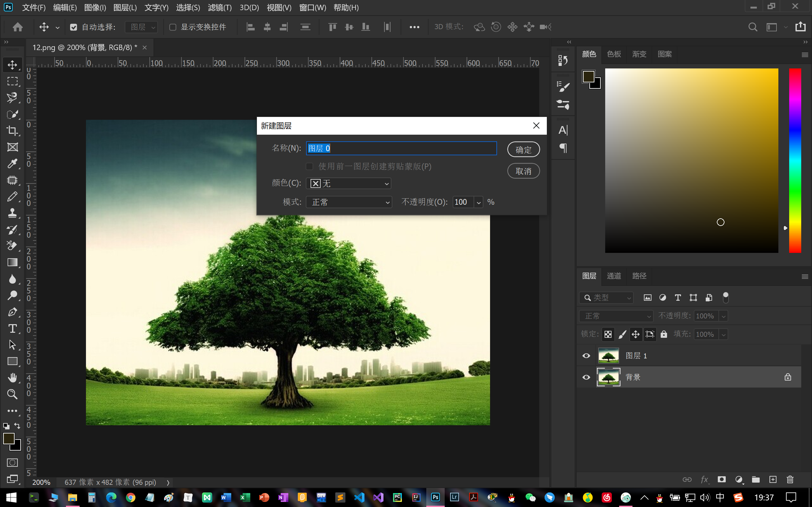Toggle visibility of 图层 1
Viewport: 812px width, 507px height.
586,355
